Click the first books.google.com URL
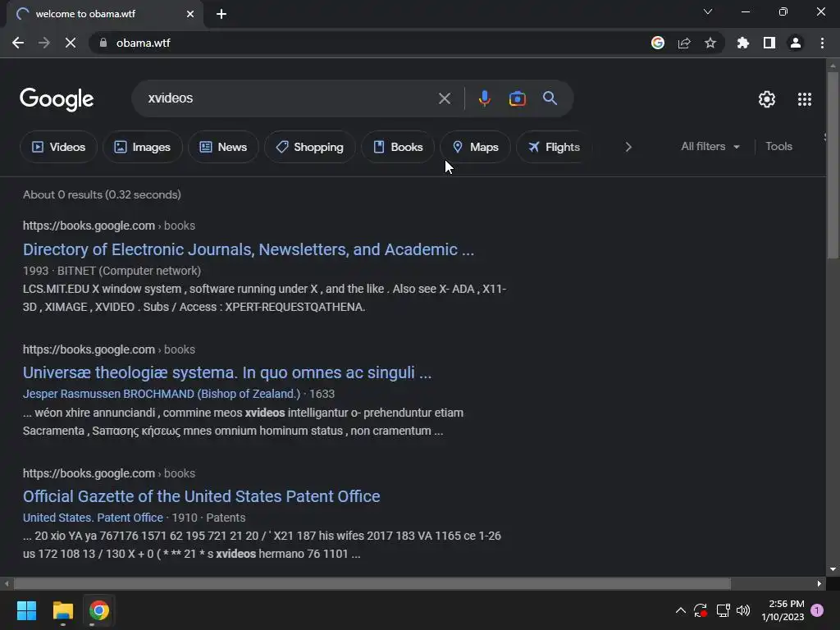 coord(89,226)
